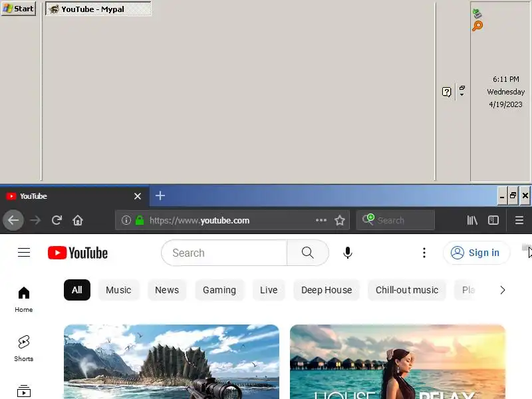Image resolution: width=532 pixels, height=399 pixels.
Task: Click the search engine magnifier with green plus
Action: (x=368, y=219)
